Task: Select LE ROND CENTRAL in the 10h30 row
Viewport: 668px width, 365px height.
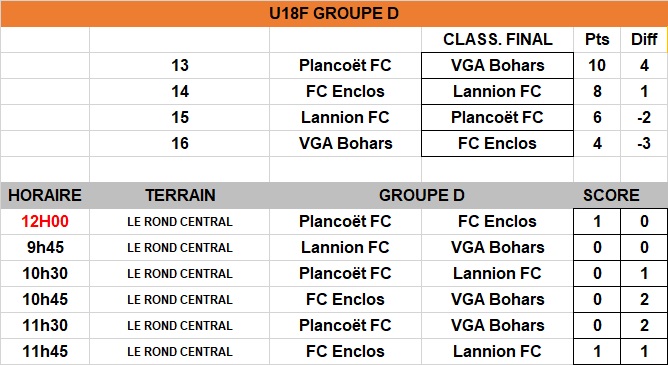Action: (179, 273)
